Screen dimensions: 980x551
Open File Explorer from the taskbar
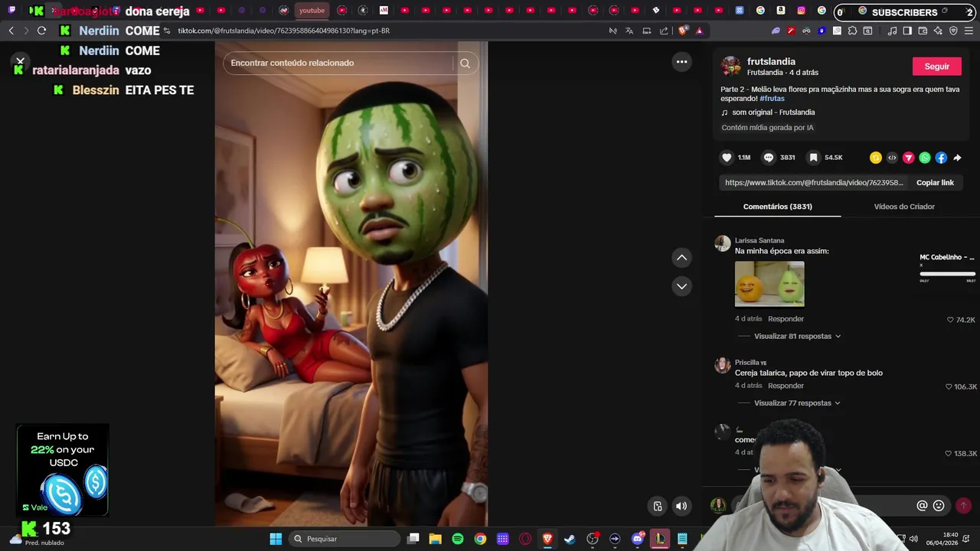pos(435,539)
